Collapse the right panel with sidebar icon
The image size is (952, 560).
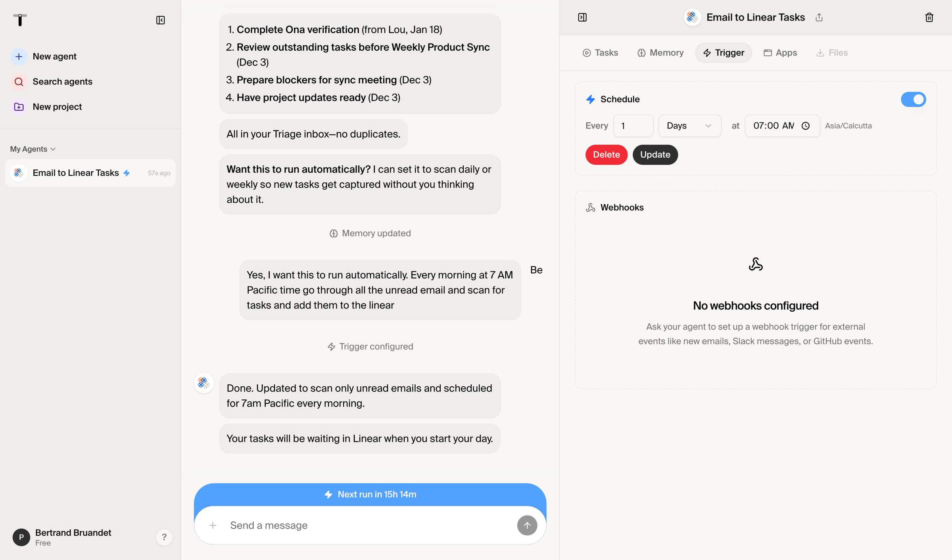582,17
